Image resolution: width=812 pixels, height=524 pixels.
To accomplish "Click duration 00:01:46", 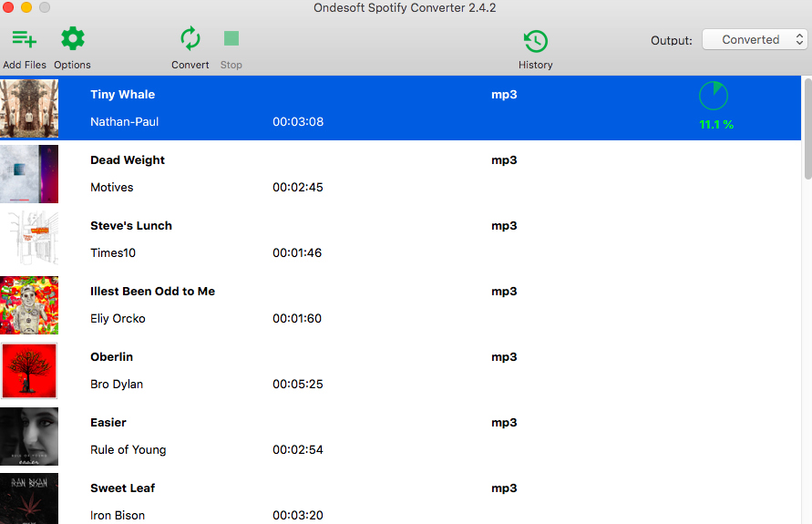I will (x=297, y=252).
